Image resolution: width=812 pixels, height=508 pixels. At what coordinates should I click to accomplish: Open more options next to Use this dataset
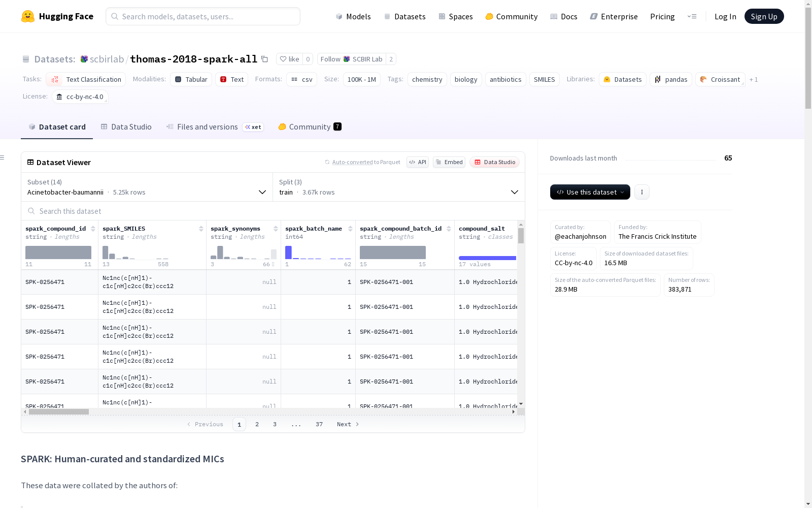tap(642, 192)
